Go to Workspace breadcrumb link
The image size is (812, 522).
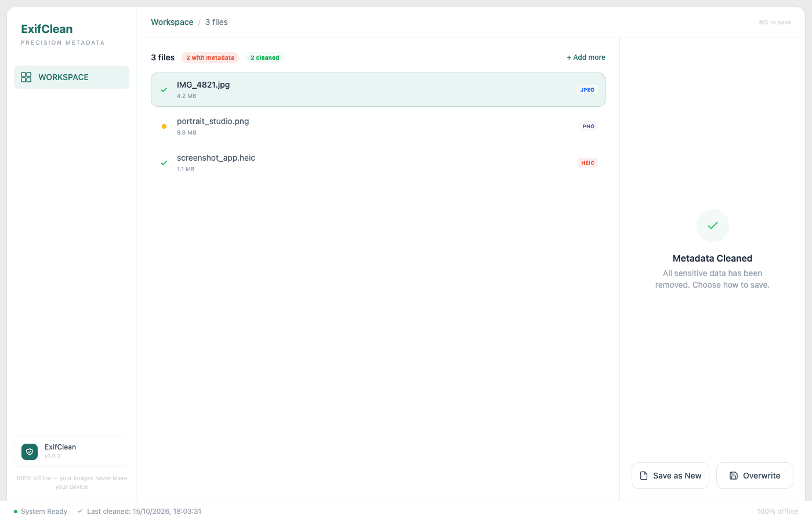[x=172, y=22]
